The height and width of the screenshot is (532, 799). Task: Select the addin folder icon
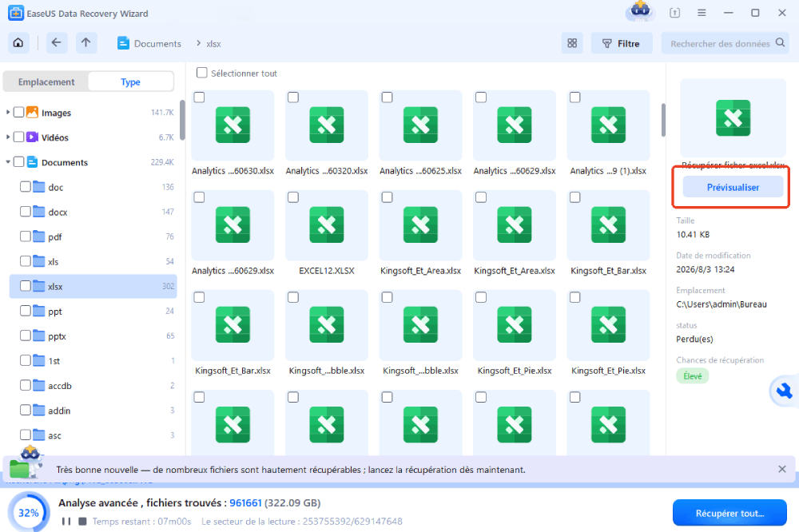(x=39, y=411)
